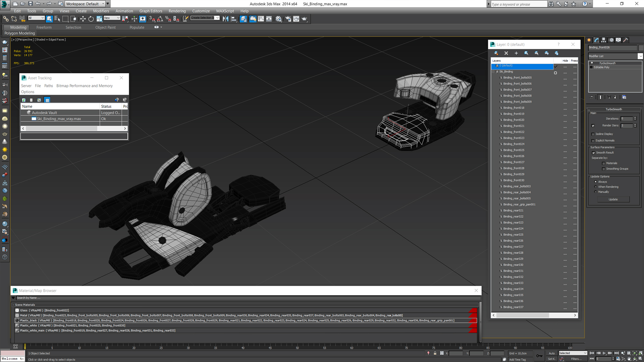Switch to the Object Paint ribbon tab
The height and width of the screenshot is (362, 644).
click(x=105, y=27)
